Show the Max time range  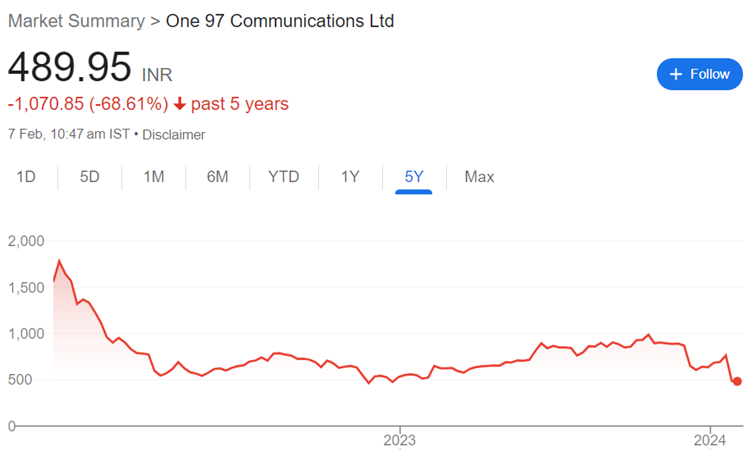pyautogui.click(x=479, y=177)
